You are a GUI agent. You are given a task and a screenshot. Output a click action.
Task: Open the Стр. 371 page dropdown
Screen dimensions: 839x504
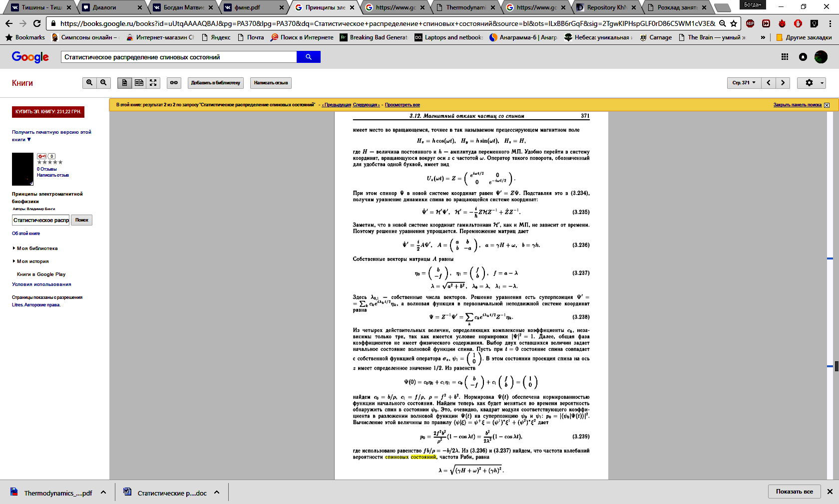[744, 83]
